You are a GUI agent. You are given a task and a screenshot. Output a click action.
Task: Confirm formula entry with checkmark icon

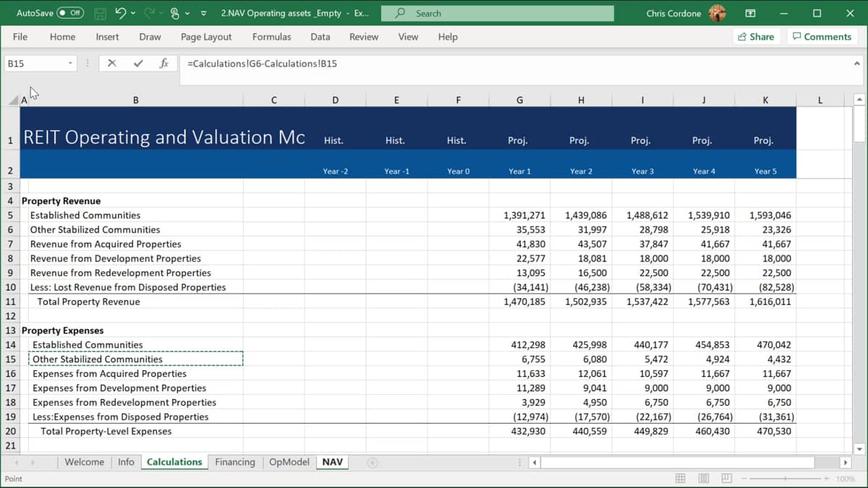pos(138,64)
